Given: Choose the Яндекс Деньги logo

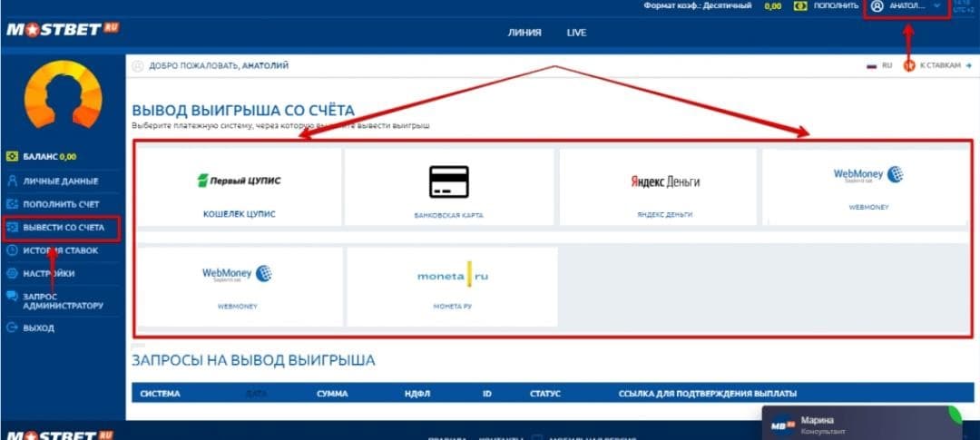Looking at the screenshot, I should pyautogui.click(x=665, y=181).
